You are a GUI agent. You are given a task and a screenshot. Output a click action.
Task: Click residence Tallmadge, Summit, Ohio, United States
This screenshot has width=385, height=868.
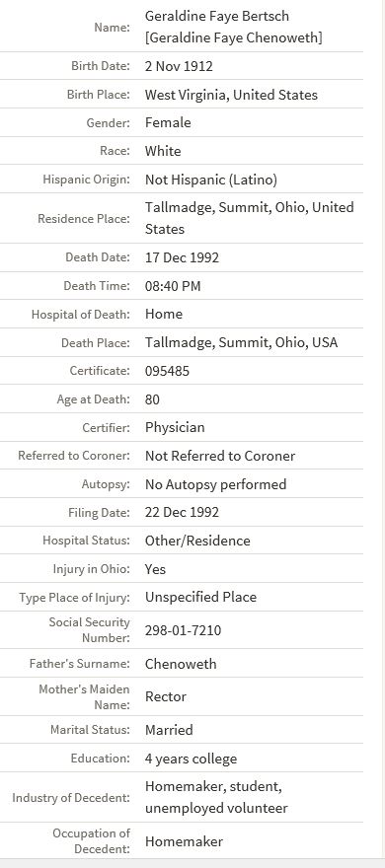click(x=250, y=218)
